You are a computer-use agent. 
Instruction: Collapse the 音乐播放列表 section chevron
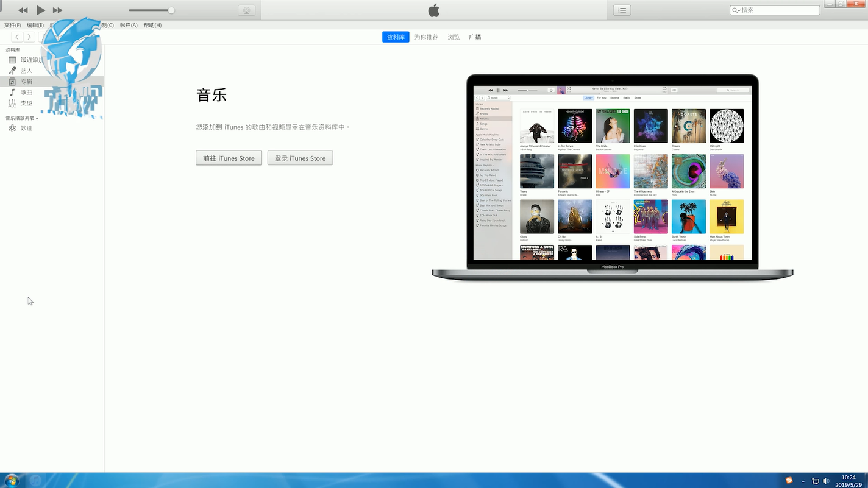[37, 118]
